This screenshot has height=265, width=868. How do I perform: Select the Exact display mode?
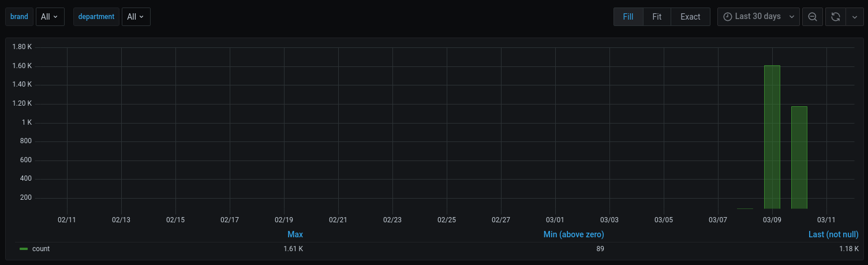click(690, 17)
